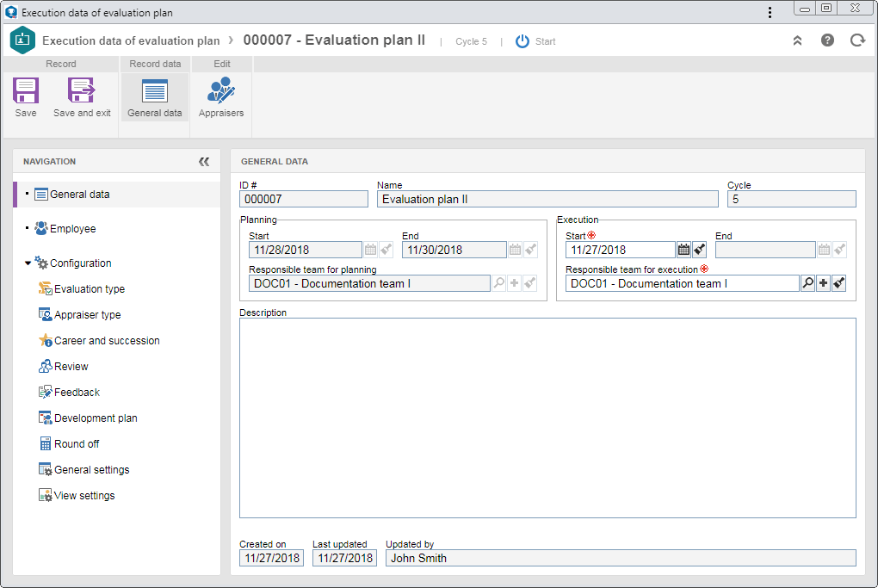Open General settings item

click(x=84, y=469)
